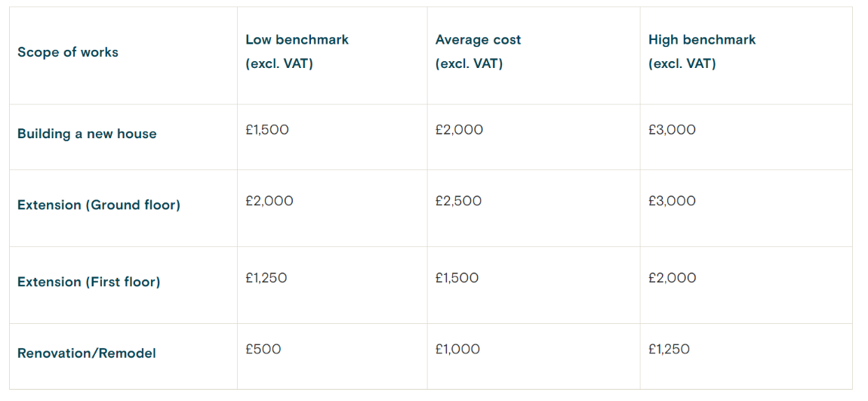This screenshot has width=868, height=401.
Task: Select the High benchmark column header
Action: pos(702,51)
